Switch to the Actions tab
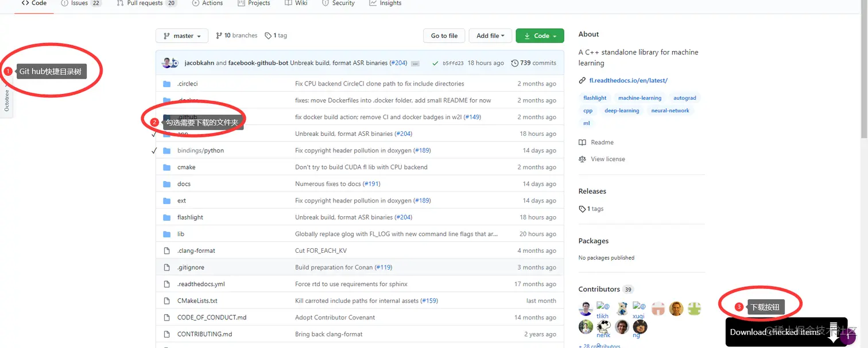The height and width of the screenshot is (348, 868). point(207,3)
